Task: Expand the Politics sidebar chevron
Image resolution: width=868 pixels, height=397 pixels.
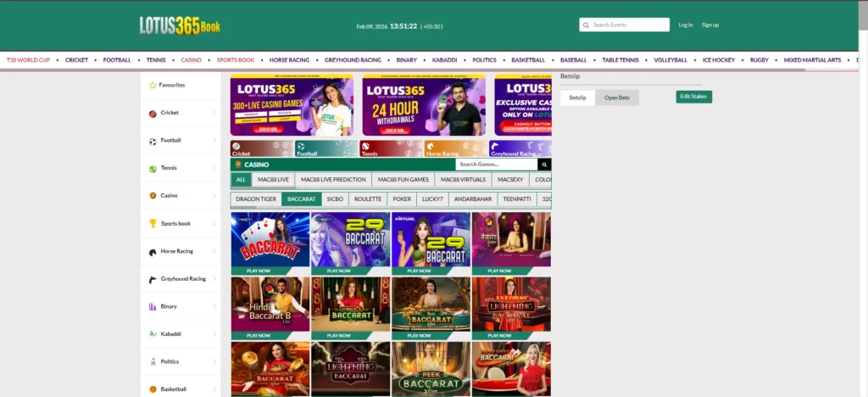Action: coord(214,361)
